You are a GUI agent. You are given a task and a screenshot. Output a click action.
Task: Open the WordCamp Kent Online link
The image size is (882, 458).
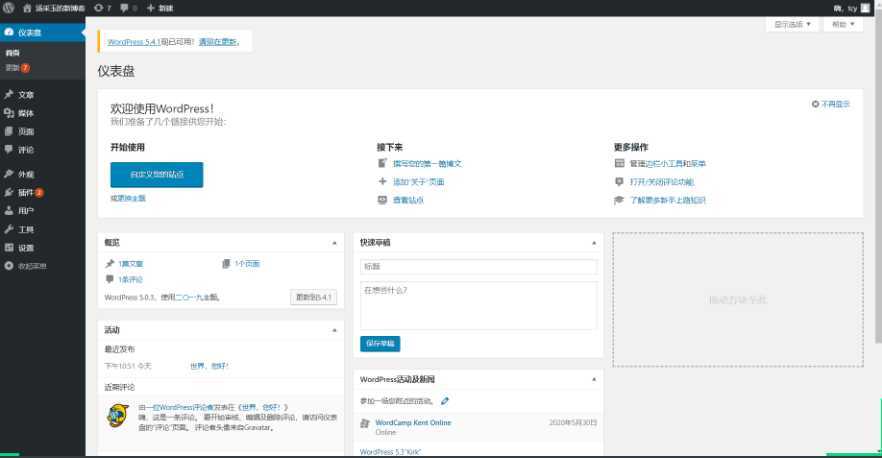pyautogui.click(x=413, y=423)
